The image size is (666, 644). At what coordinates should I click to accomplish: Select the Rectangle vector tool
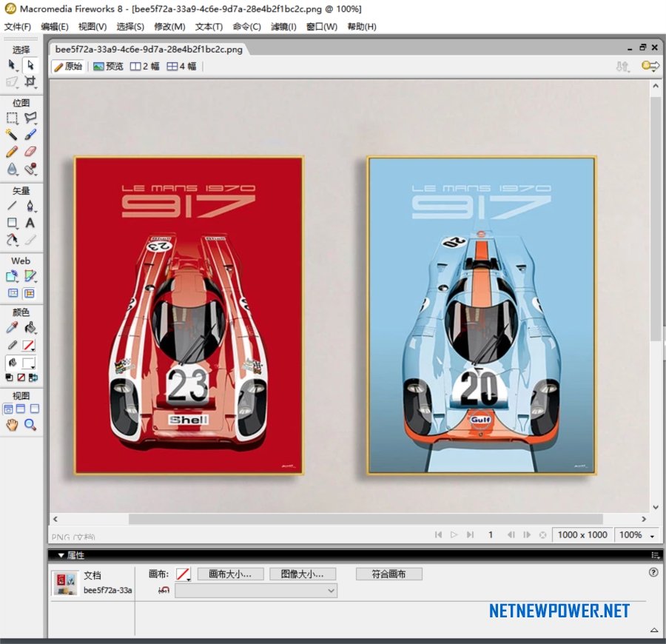pyautogui.click(x=12, y=223)
